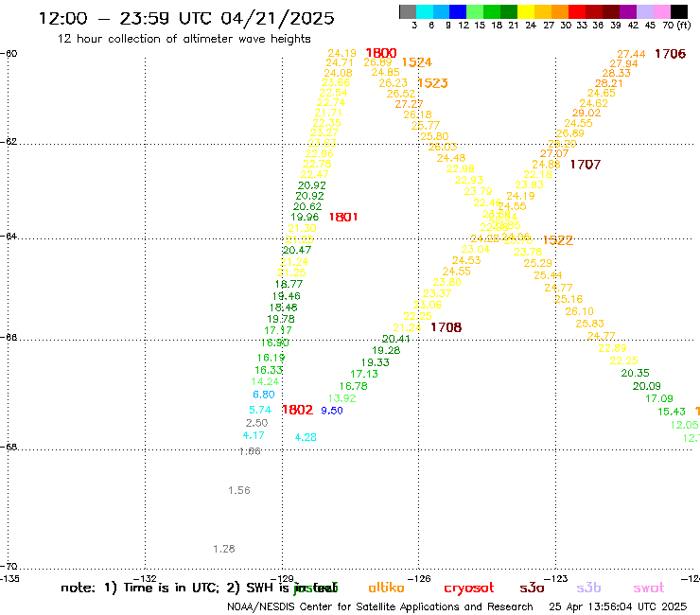Click the swot satellite legend label
The width and height of the screenshot is (700, 615).
tap(649, 589)
